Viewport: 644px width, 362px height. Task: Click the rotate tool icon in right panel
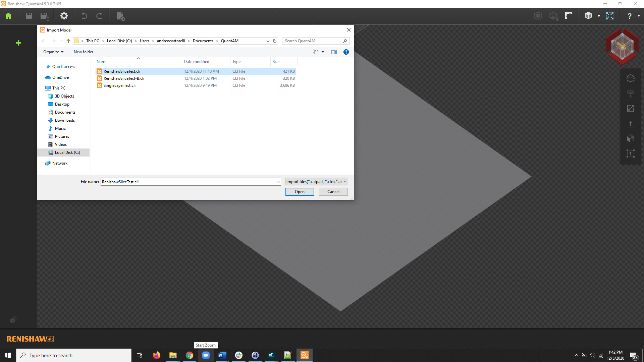630,78
